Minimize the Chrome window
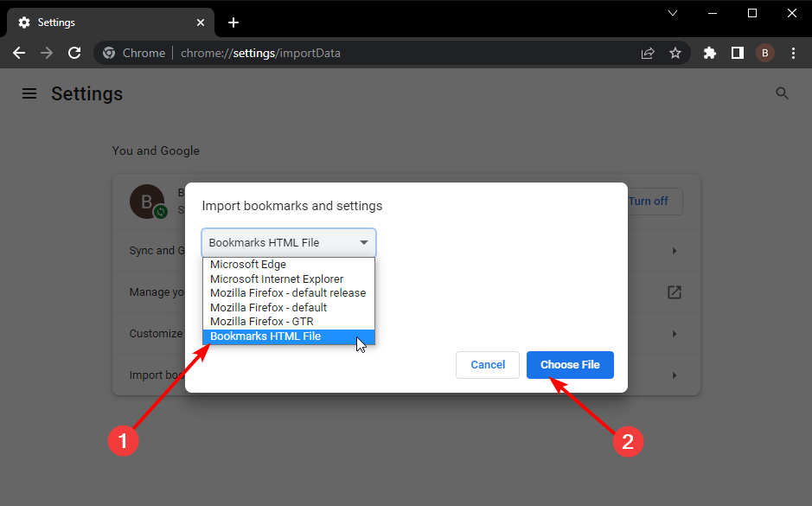 (713, 14)
